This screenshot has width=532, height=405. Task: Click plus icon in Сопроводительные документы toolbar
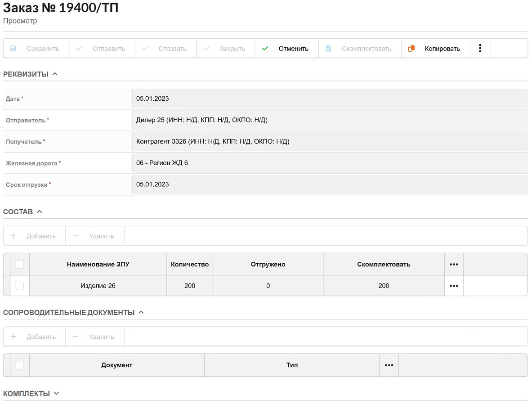[x=13, y=337]
